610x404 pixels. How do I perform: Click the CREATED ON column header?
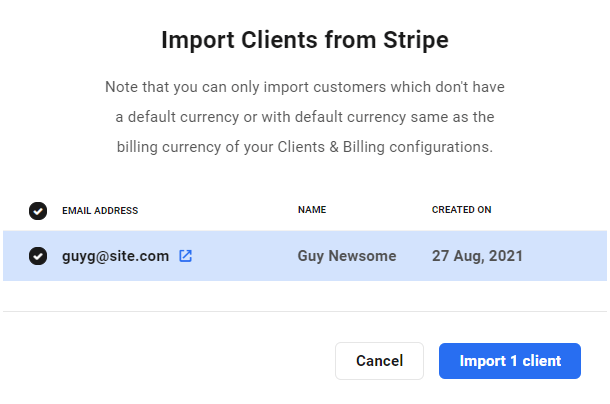(x=461, y=210)
